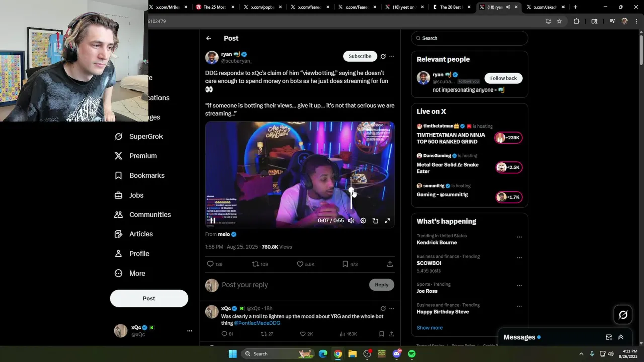Screen dimensions: 644x362
Task: Bookmark the post with 473 bookmarks
Action: tap(350, 264)
